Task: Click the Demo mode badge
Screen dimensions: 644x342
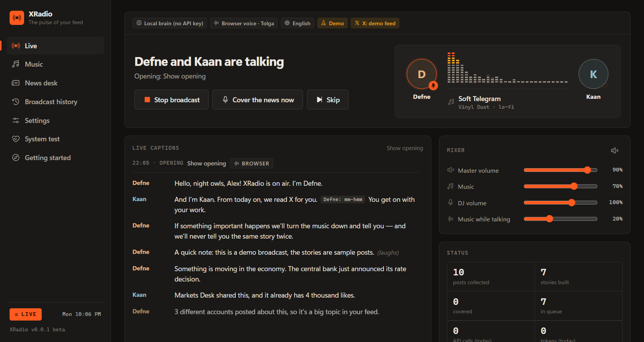Action: pos(333,23)
